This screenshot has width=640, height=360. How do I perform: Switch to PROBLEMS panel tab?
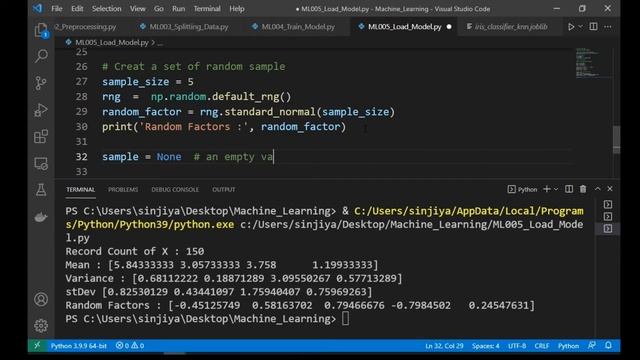tap(123, 189)
